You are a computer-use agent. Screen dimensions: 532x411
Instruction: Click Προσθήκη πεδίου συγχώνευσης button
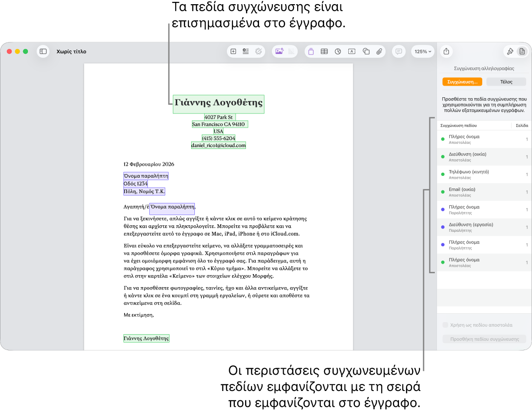click(x=484, y=339)
